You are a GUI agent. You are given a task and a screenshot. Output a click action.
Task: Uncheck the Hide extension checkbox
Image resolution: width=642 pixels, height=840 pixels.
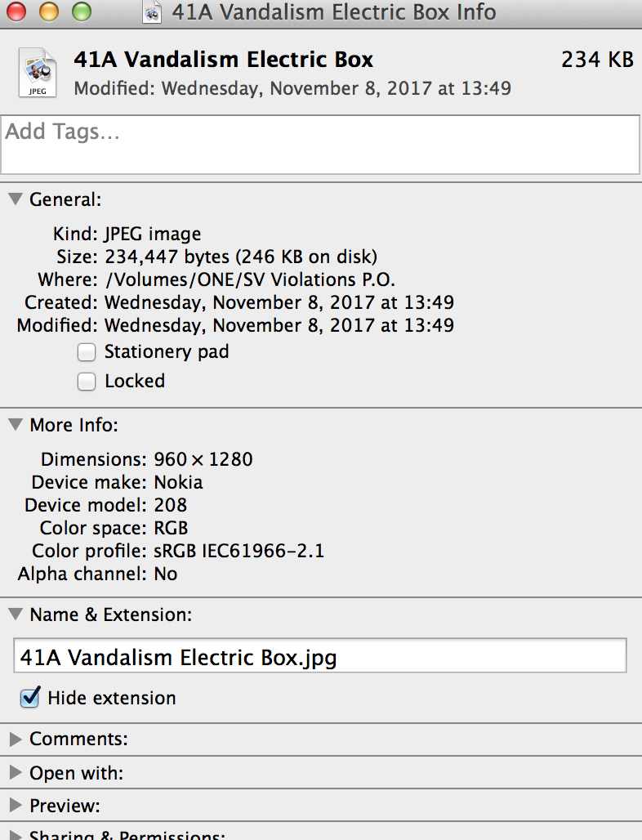click(29, 698)
